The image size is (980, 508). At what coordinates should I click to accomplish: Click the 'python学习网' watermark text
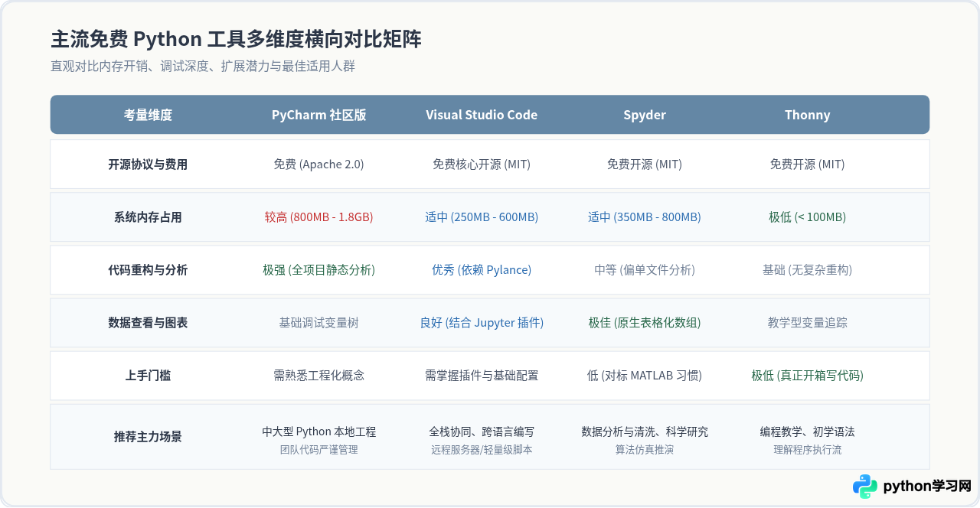927,487
